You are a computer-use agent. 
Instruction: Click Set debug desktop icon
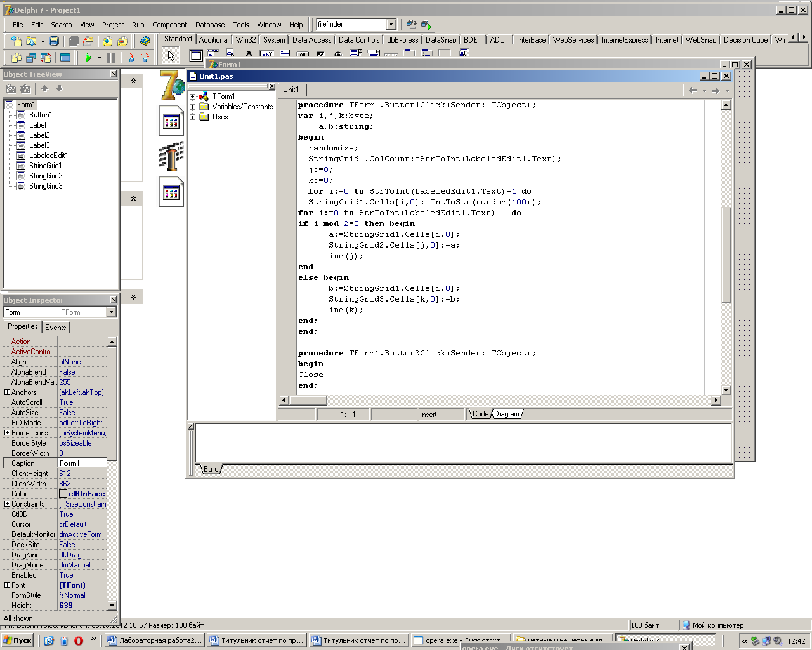point(426,25)
